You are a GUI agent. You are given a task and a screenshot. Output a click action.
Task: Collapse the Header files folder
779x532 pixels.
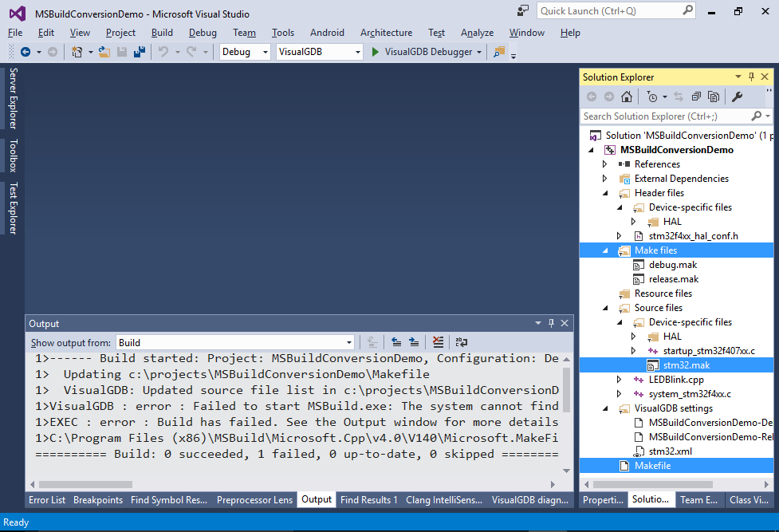pos(605,193)
